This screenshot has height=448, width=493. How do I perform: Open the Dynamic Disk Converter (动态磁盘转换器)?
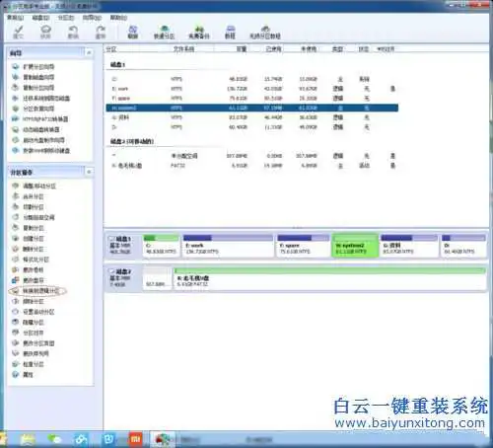coord(36,129)
